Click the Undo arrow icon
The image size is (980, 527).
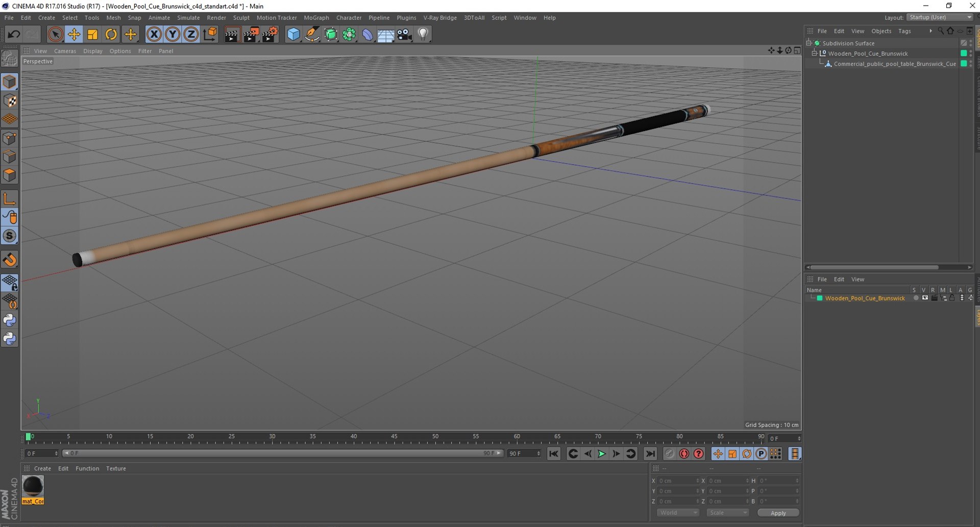[x=14, y=34]
